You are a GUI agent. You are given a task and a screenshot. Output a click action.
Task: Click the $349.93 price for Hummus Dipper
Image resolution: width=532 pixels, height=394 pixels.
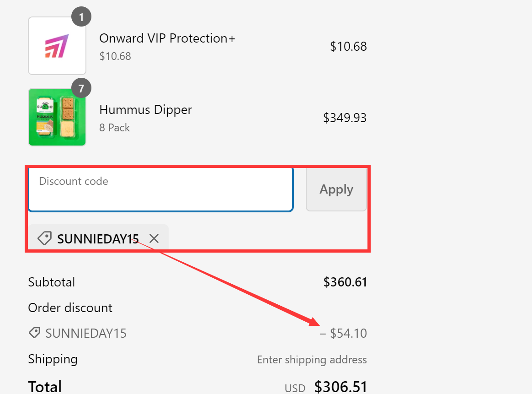pyautogui.click(x=345, y=118)
